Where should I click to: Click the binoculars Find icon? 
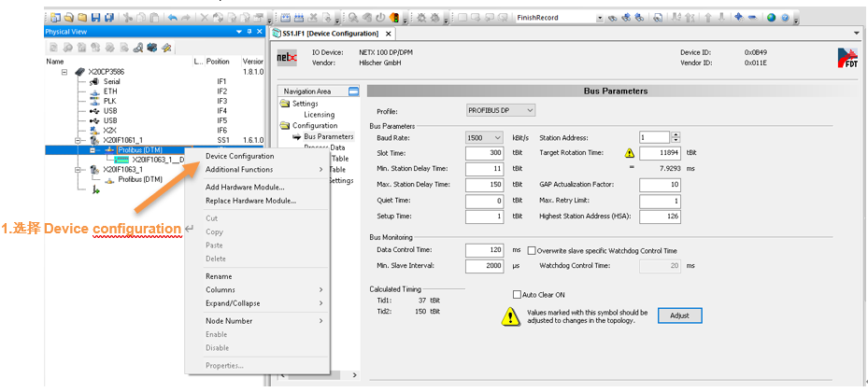pos(612,18)
